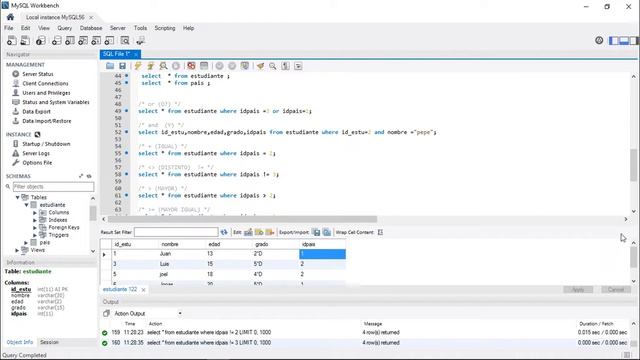Open the Database menu
Screen dimensions: 640x360
[91, 28]
